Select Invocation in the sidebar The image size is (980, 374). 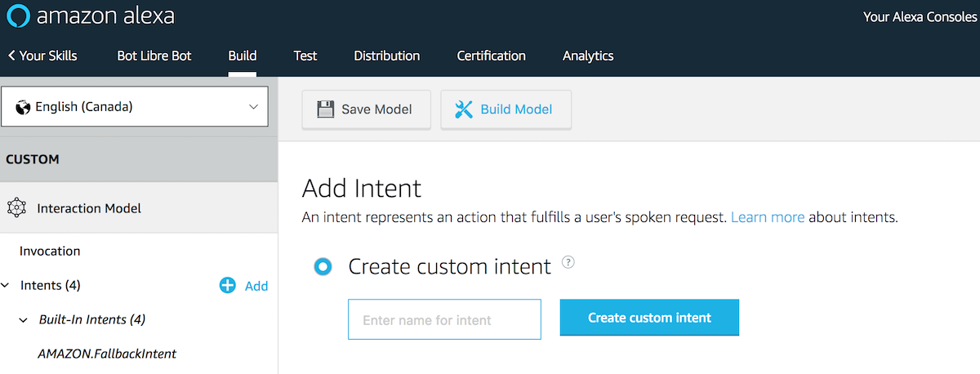coord(50,251)
